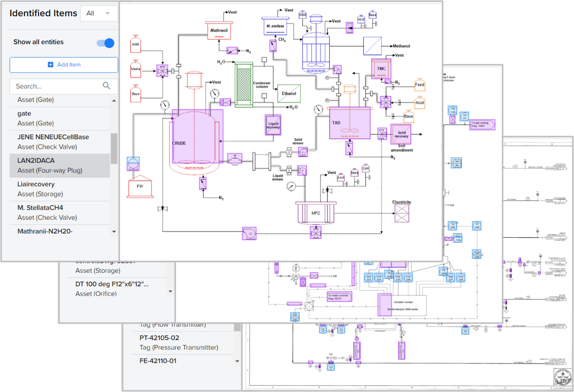The height and width of the screenshot is (392, 574).
Task: Open the All filter dropdown
Action: 98,13
